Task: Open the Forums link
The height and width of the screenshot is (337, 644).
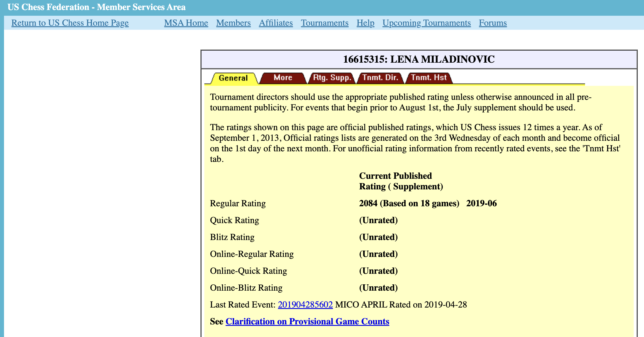Action: click(493, 23)
